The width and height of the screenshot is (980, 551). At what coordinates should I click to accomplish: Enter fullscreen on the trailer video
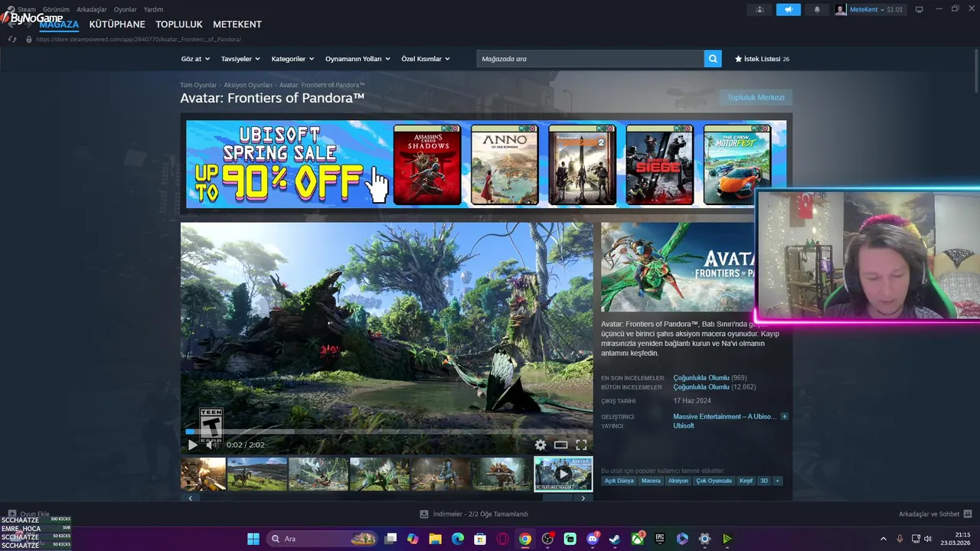(581, 445)
